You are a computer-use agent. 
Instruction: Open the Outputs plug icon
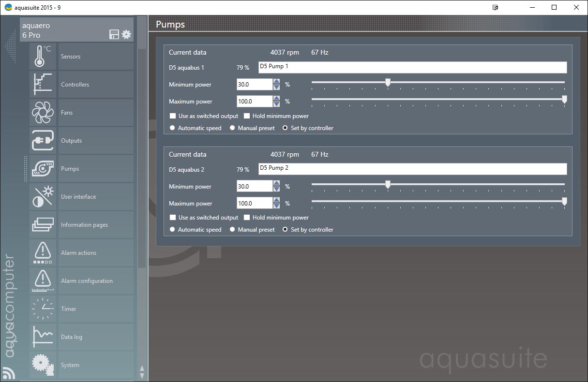43,141
